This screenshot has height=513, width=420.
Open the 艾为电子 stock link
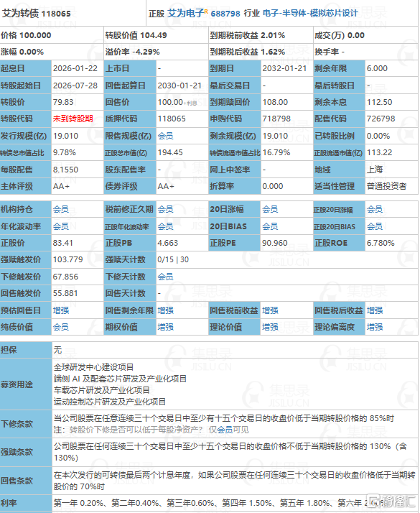pyautogui.click(x=186, y=14)
